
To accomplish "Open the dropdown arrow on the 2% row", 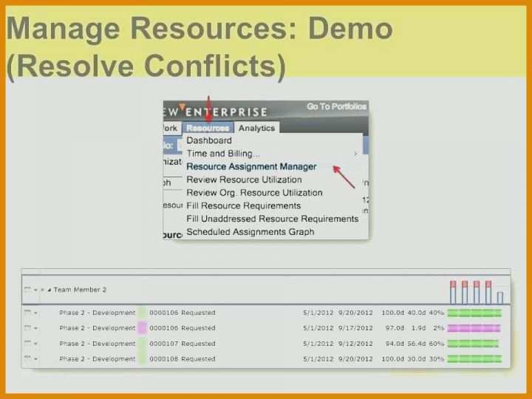I will (x=35, y=328).
